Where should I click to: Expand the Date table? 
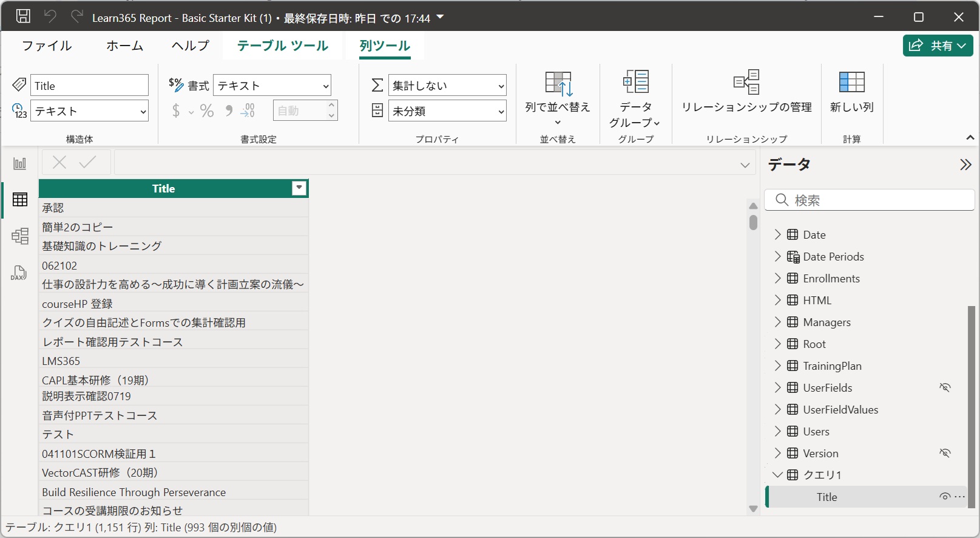[777, 234]
